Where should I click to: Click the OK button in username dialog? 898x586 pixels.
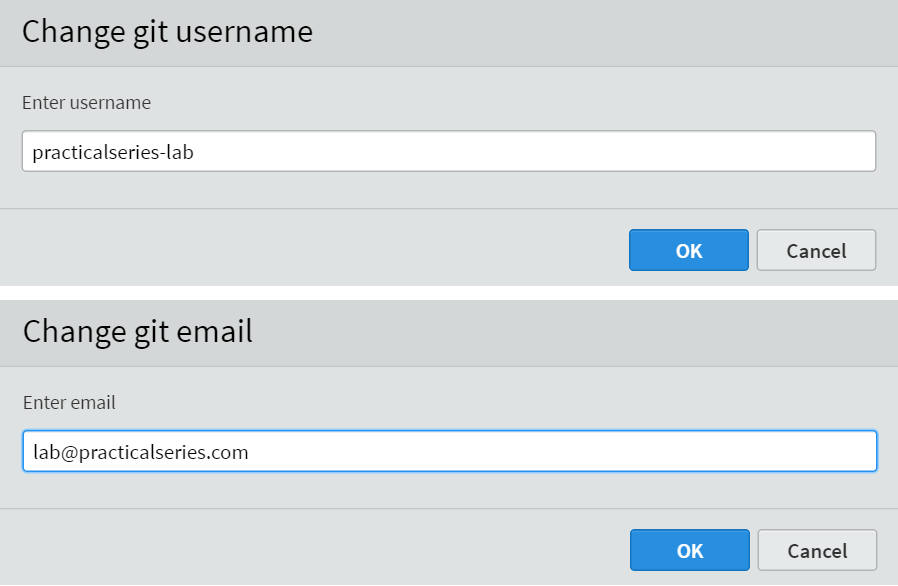[x=688, y=250]
